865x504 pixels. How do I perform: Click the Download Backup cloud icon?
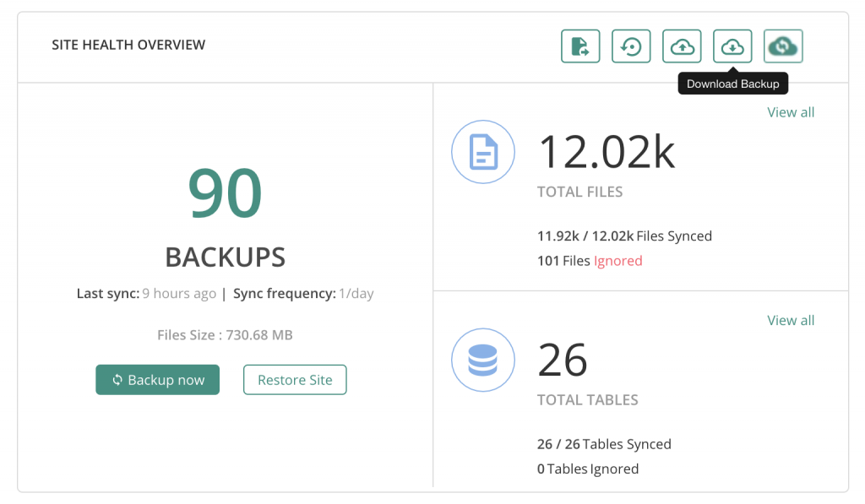tap(732, 46)
